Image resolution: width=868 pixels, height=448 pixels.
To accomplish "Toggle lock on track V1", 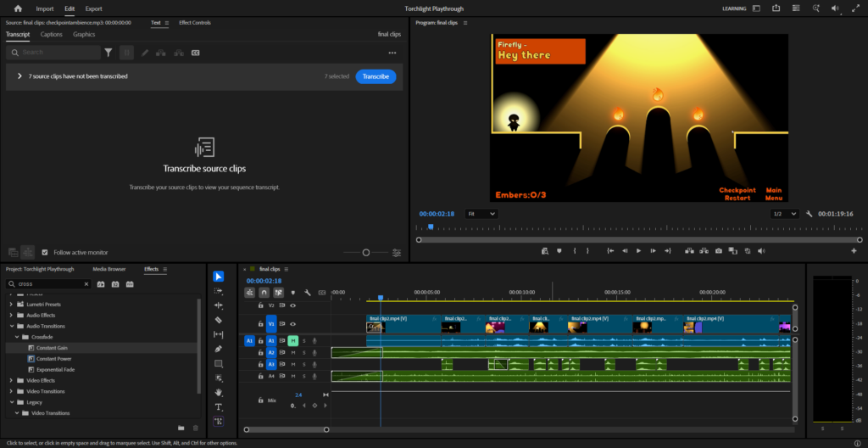I will (261, 324).
